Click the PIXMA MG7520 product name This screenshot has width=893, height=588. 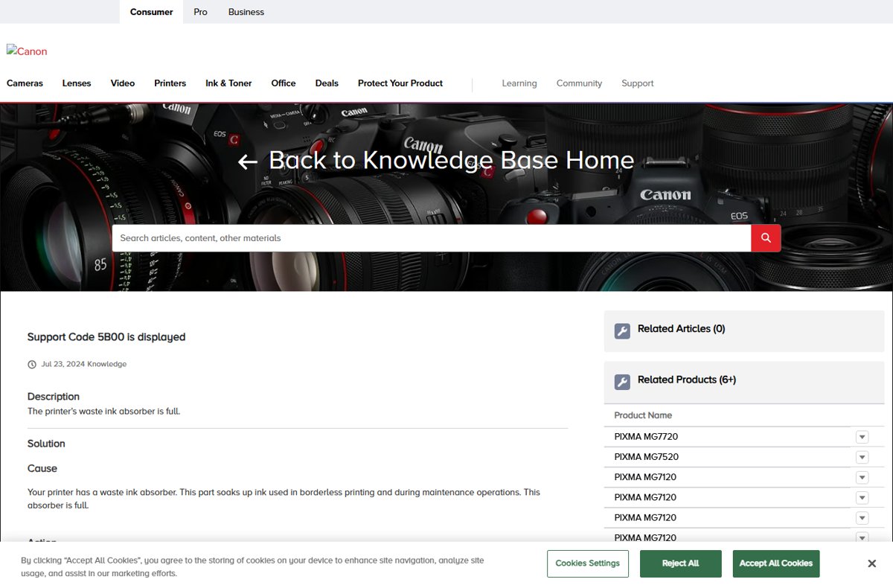point(646,457)
